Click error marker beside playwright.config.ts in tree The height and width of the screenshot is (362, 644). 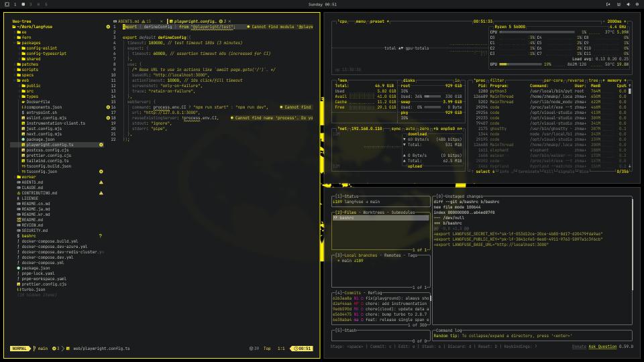[x=101, y=145]
